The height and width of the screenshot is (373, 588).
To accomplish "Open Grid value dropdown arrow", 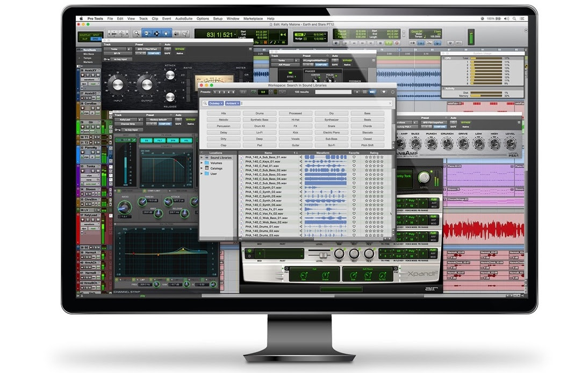I will (325, 34).
